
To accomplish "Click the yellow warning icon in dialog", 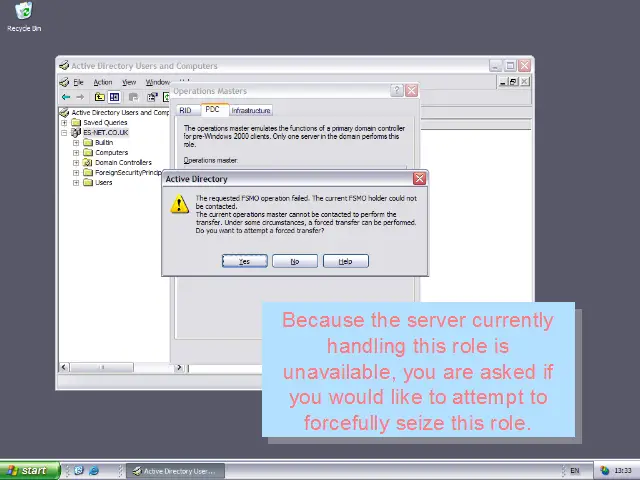I will coord(180,204).
